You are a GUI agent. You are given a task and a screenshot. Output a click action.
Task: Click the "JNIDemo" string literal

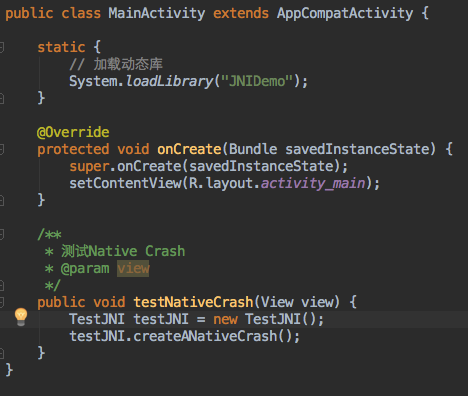pos(257,81)
